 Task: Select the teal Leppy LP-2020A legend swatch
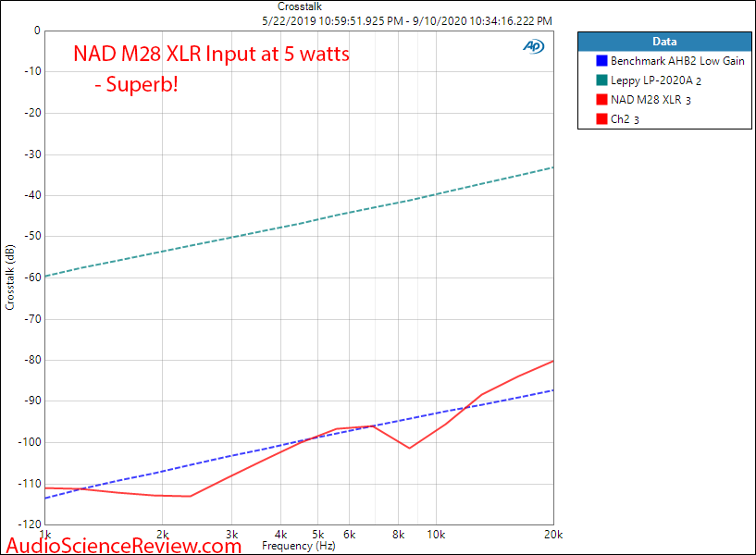coord(601,80)
